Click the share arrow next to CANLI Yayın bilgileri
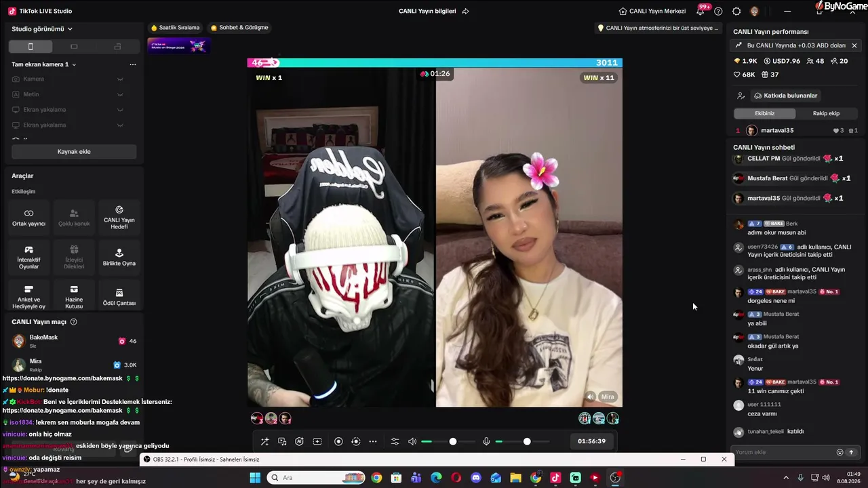Image resolution: width=868 pixels, height=488 pixels. pyautogui.click(x=465, y=11)
